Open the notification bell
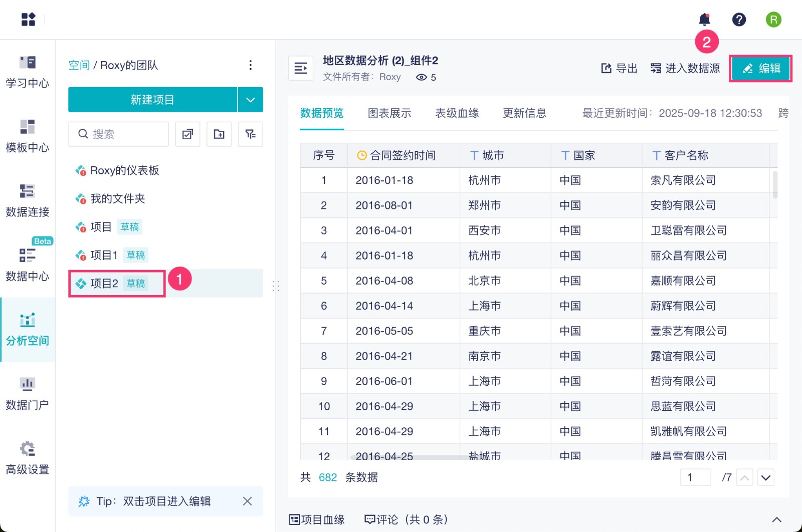 704,20
